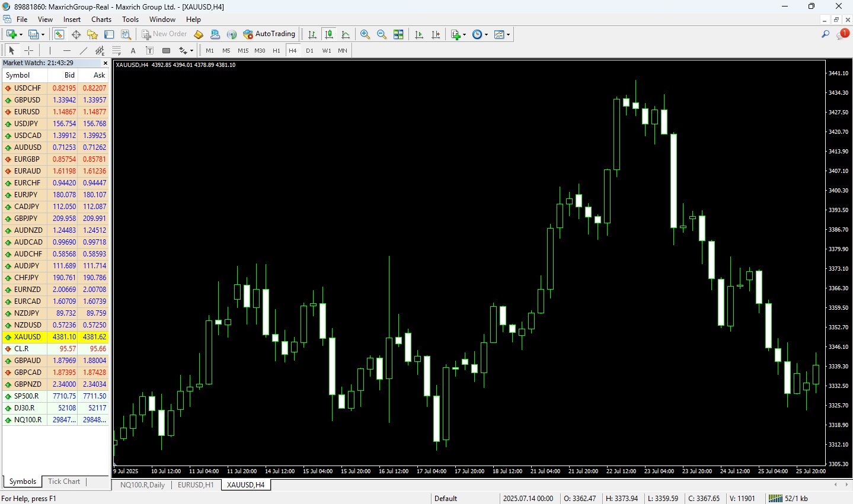The image size is (853, 504).
Task: Toggle AutoTrading on or off
Action: pos(270,34)
